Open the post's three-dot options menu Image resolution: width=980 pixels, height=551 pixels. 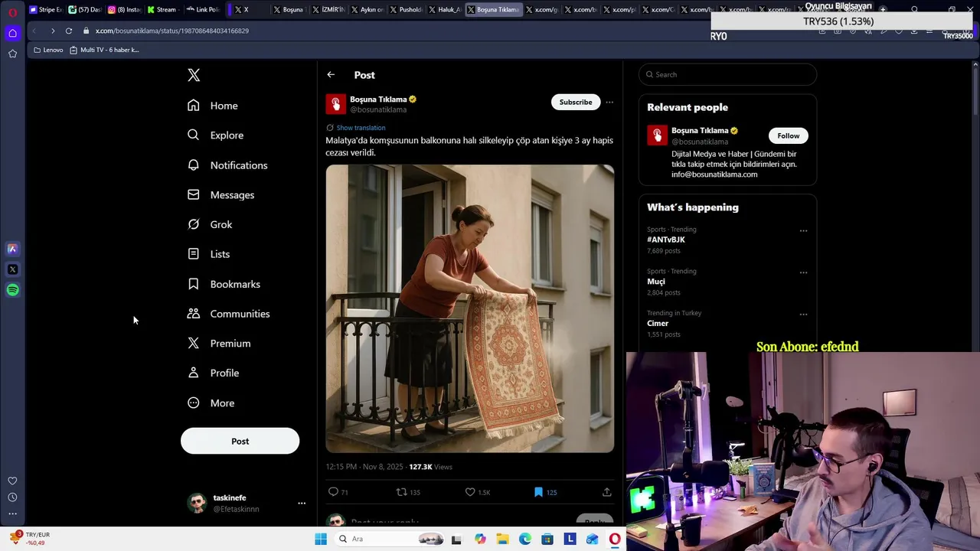click(x=609, y=102)
